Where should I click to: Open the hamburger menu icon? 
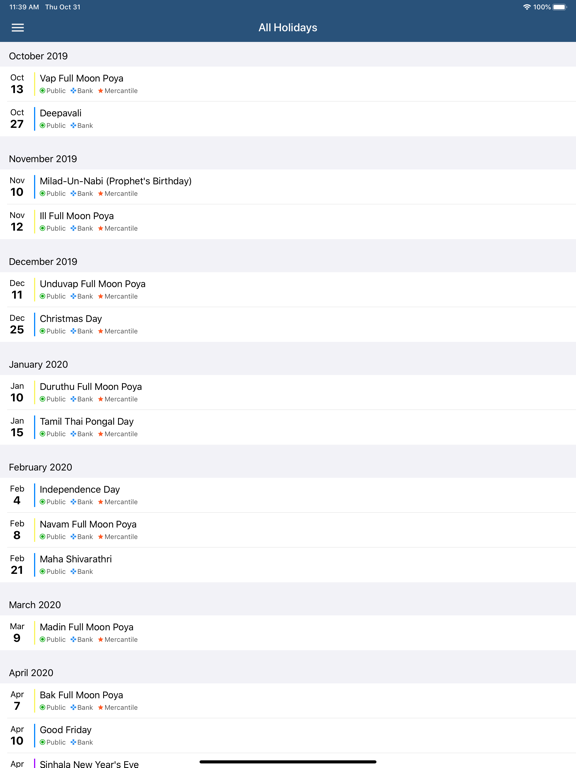18,28
